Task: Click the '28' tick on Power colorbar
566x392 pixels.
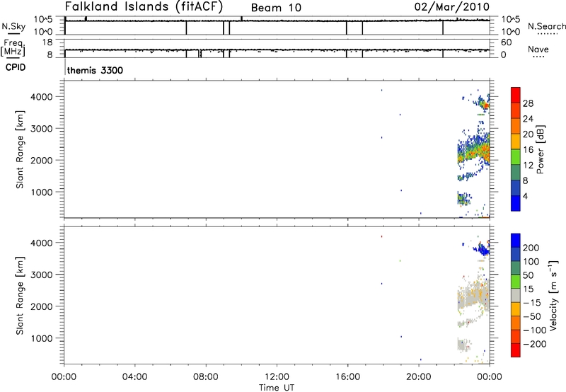Action: pos(528,103)
